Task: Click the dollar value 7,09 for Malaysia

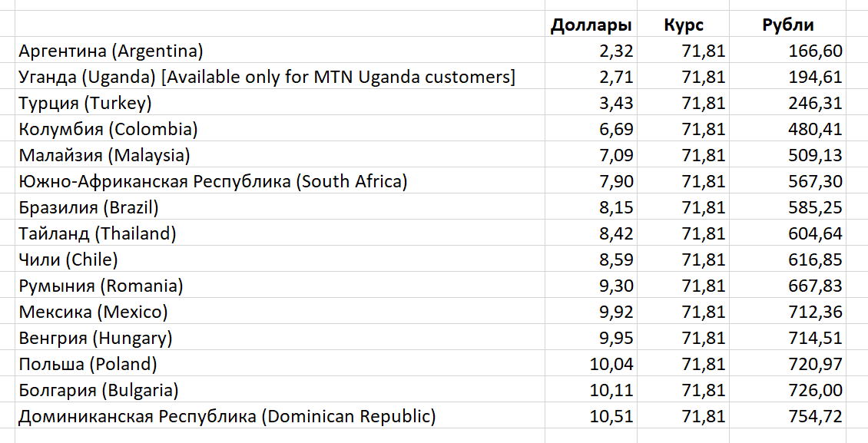Action: pos(591,155)
